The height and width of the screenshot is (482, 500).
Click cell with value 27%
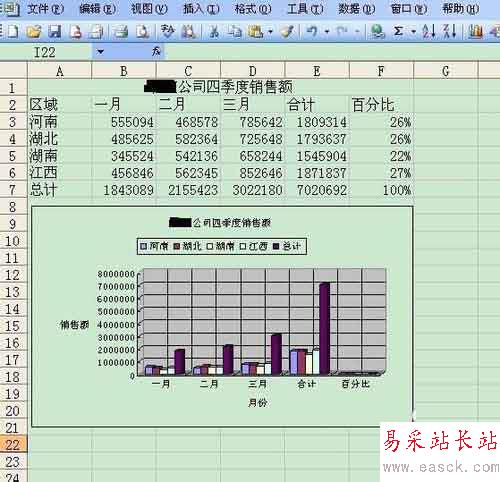[381, 173]
